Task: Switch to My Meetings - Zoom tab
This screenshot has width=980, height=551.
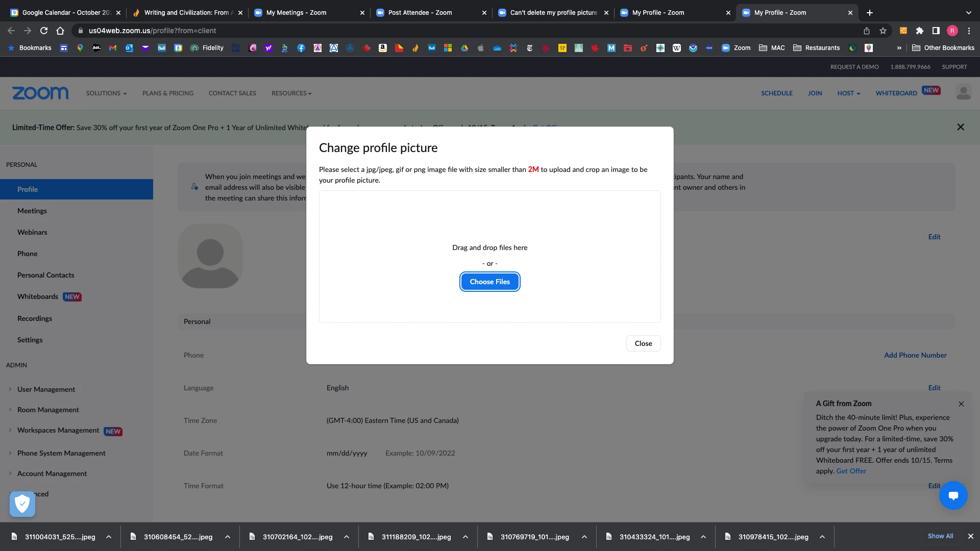Action: pyautogui.click(x=296, y=13)
